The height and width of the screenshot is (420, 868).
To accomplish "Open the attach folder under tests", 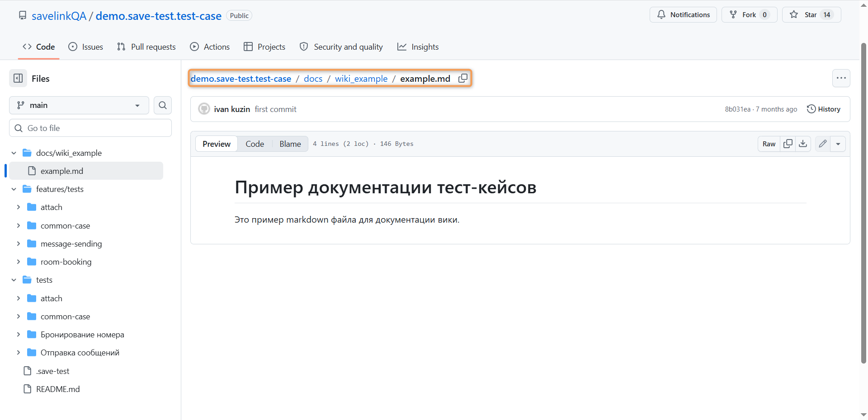I will pos(51,299).
